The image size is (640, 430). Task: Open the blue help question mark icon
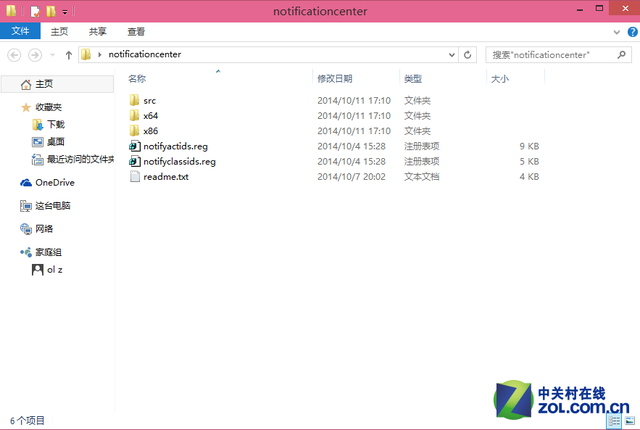click(633, 32)
